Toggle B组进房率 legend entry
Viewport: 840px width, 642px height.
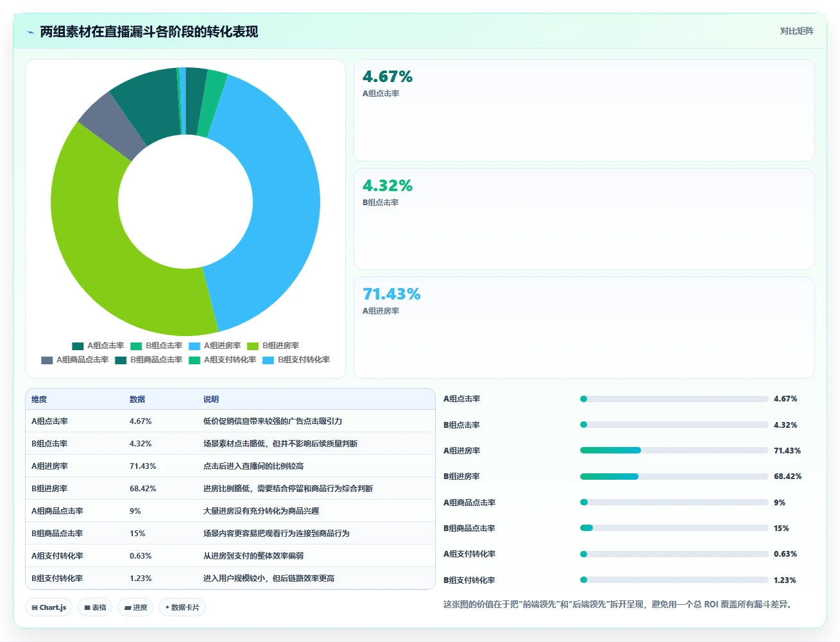(273, 346)
